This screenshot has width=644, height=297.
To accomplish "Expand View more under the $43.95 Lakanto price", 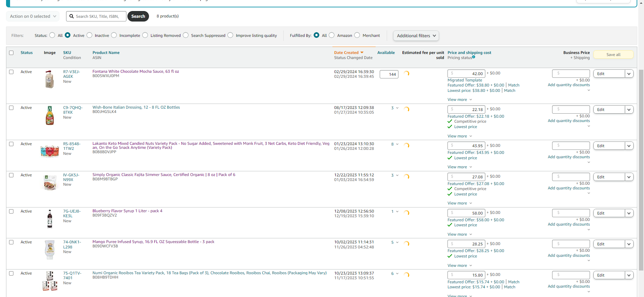I will (x=460, y=167).
